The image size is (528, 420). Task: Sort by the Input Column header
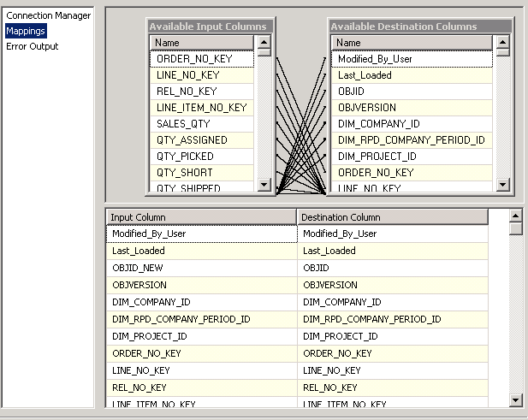tap(200, 217)
